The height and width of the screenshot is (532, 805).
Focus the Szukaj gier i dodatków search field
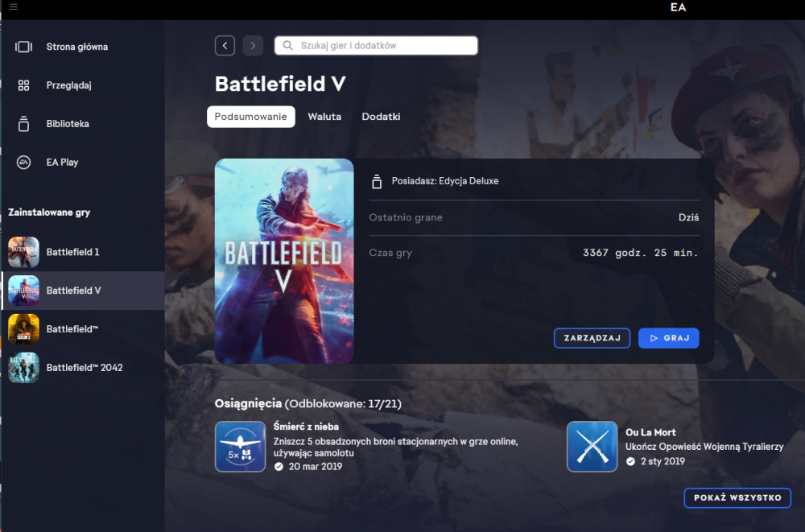[376, 46]
